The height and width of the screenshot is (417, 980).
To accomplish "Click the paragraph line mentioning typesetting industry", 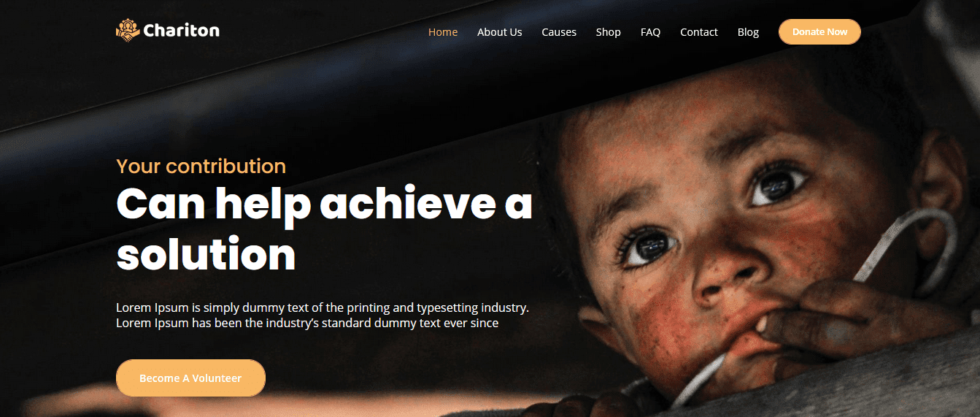I will click(323, 307).
